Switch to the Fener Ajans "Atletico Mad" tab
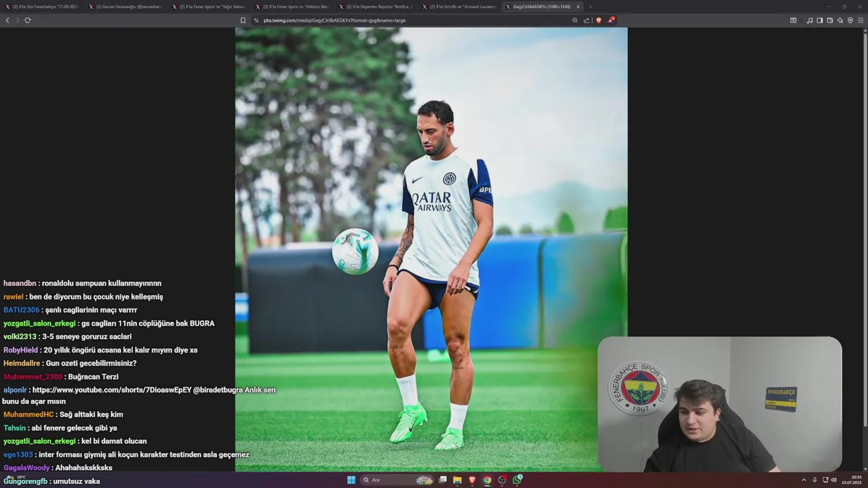868x488 pixels. pos(292,7)
